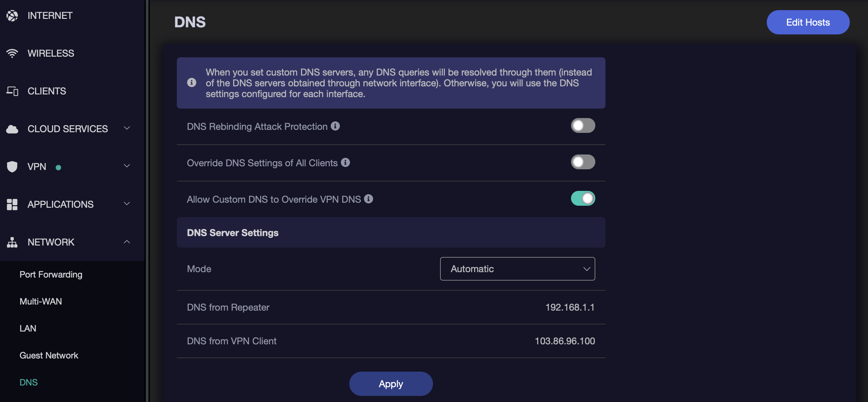Click the Applications grid icon
This screenshot has height=402, width=868.
12,204
